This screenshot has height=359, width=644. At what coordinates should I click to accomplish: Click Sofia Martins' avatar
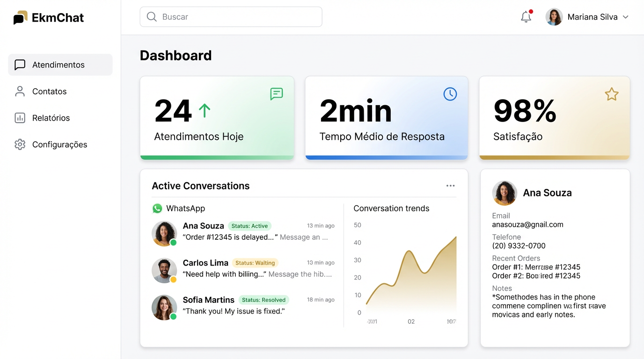click(164, 307)
